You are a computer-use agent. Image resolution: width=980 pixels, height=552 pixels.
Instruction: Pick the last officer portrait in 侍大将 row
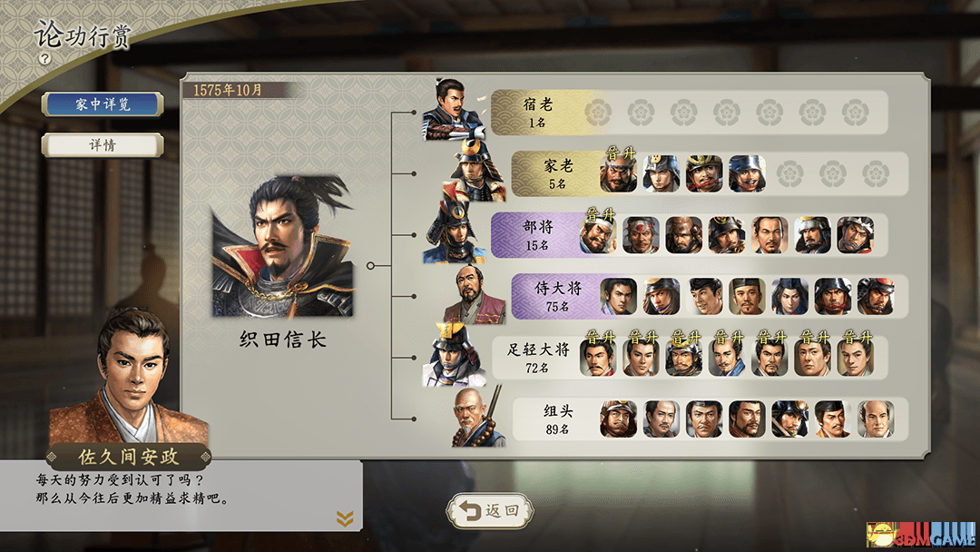point(875,296)
